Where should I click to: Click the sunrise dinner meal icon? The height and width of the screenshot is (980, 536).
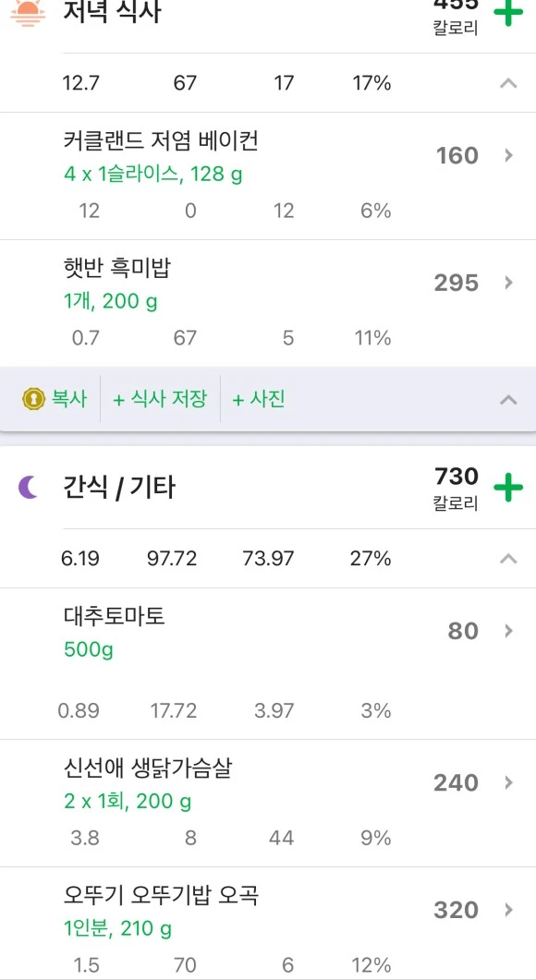pyautogui.click(x=28, y=10)
